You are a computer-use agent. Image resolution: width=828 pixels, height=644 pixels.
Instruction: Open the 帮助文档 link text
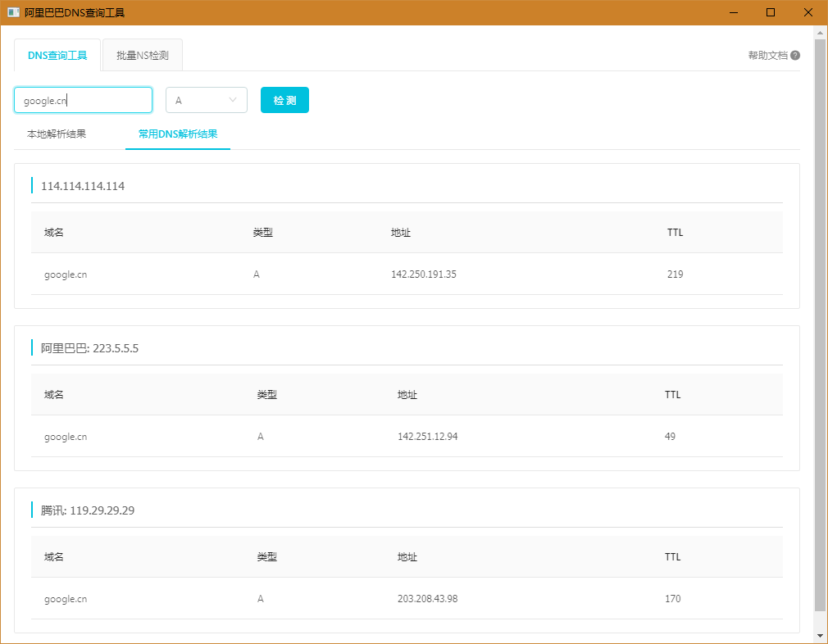click(767, 56)
